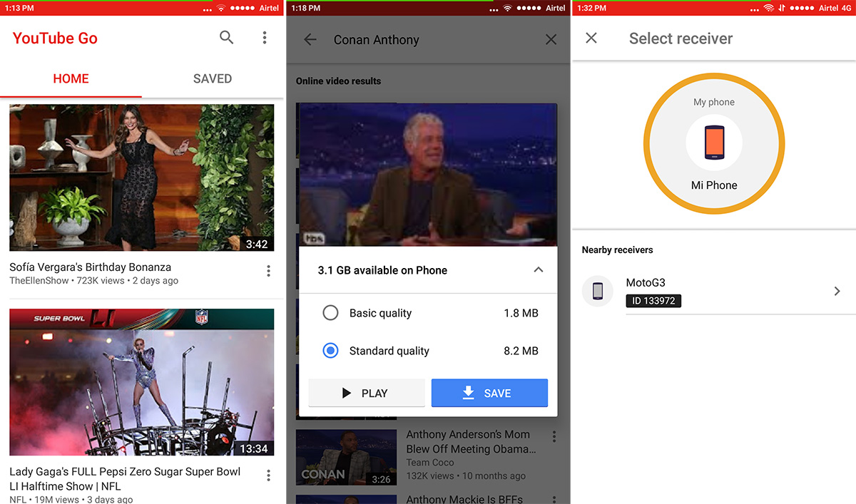Select the Standard quality radio button

tap(330, 351)
